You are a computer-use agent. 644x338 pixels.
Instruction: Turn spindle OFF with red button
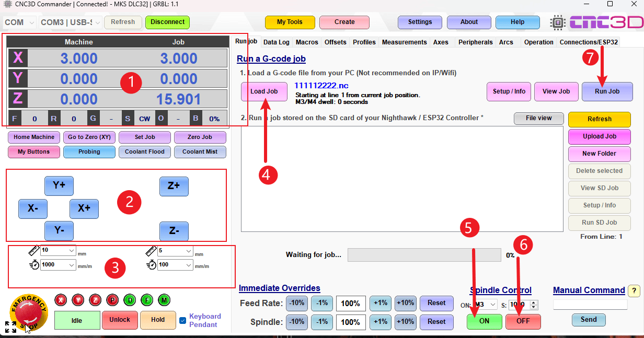(x=523, y=321)
